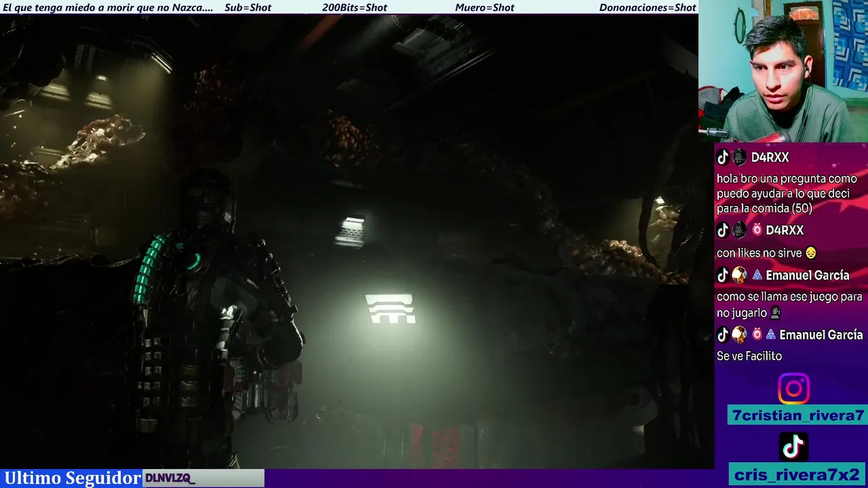This screenshot has width=868, height=488.
Task: Click the pink stopwatch badge next to D4RXX
Action: click(x=757, y=230)
